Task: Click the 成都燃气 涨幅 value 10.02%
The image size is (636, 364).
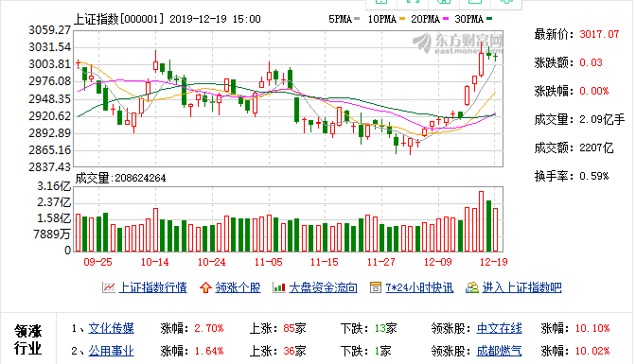Action: tap(592, 351)
